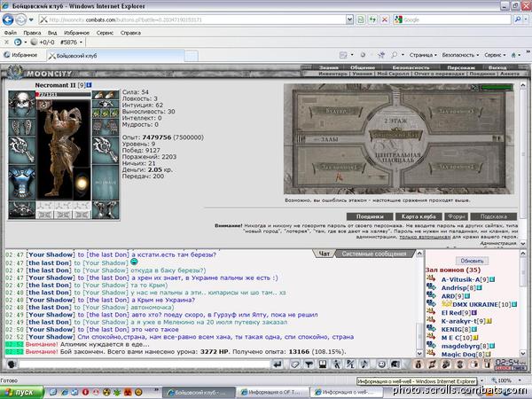The width and height of the screenshot is (532, 399).
Task: Click the skull helmet equipment slot
Action: pyautogui.click(x=21, y=104)
